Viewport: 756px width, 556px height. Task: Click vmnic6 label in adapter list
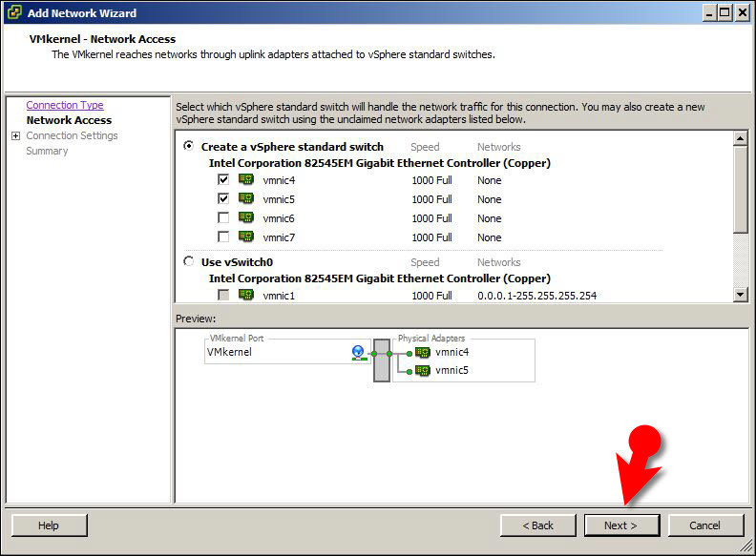click(279, 218)
